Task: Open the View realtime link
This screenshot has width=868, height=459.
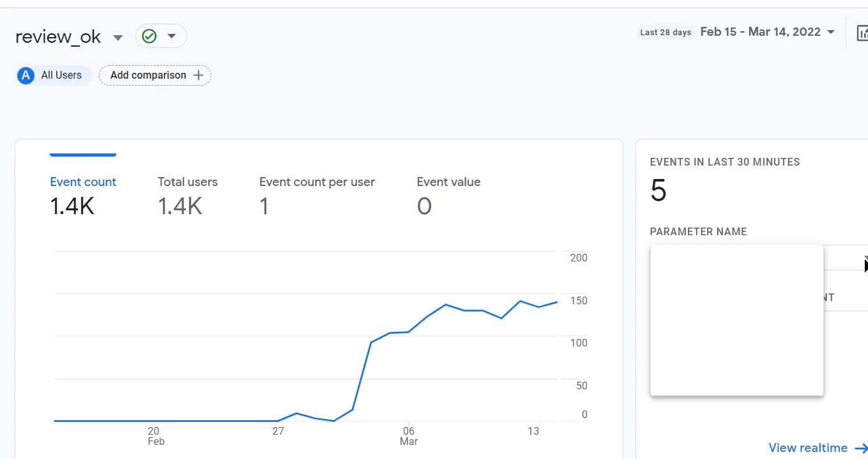Action: pos(808,448)
